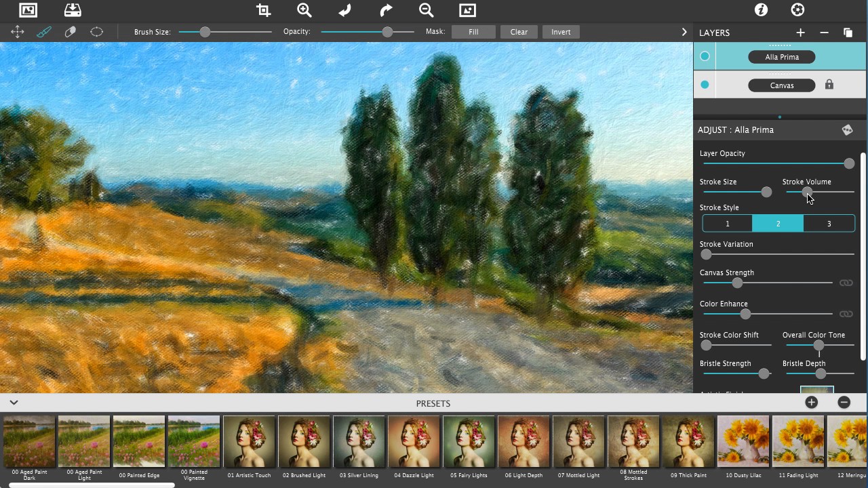This screenshot has height=488, width=868.
Task: Select the mask eraser tool
Action: [x=70, y=32]
